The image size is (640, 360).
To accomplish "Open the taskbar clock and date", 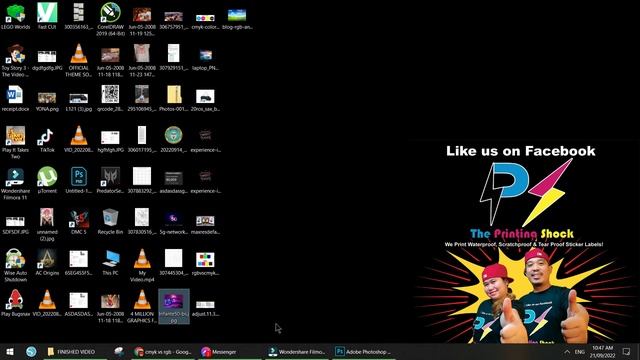I will click(x=602, y=351).
